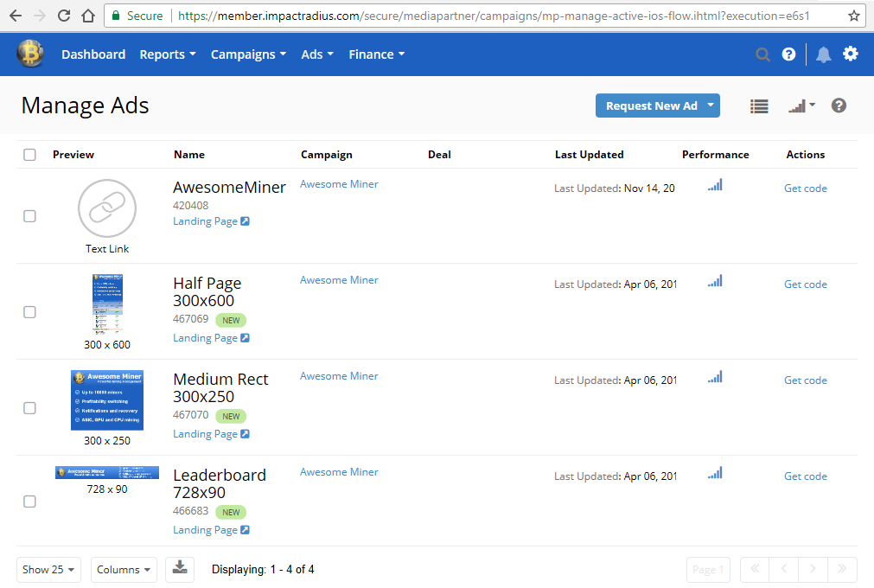
Task: Open external link icon for Medium Rect landing page
Action: (245, 433)
